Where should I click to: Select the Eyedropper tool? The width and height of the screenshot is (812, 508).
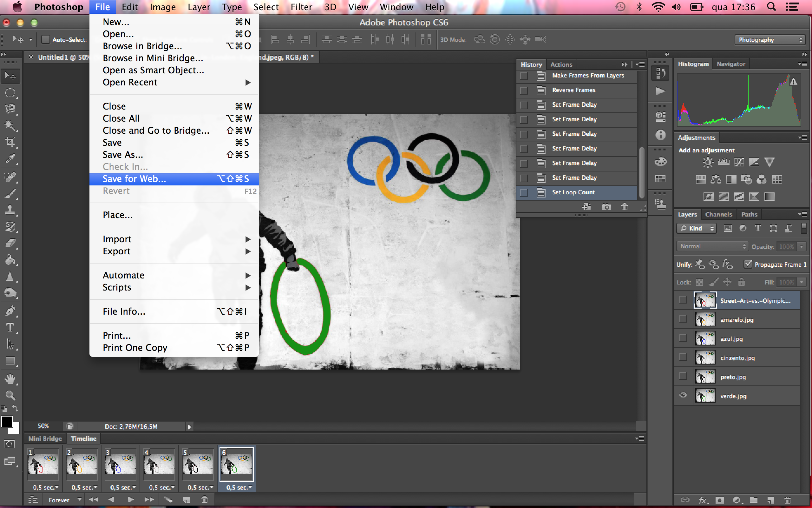tap(10, 159)
